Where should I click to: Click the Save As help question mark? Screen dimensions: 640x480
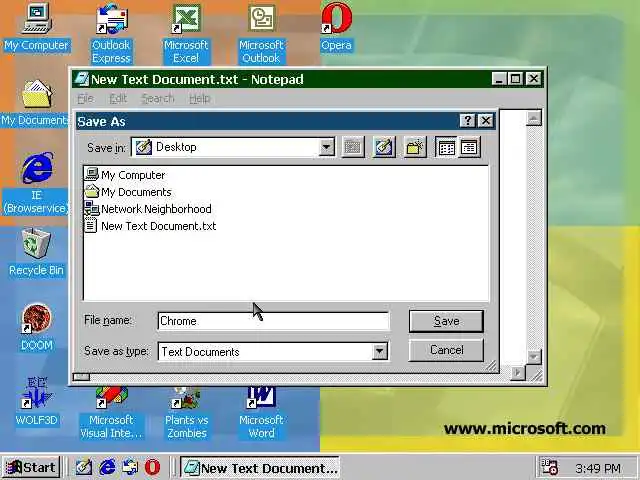pyautogui.click(x=468, y=120)
